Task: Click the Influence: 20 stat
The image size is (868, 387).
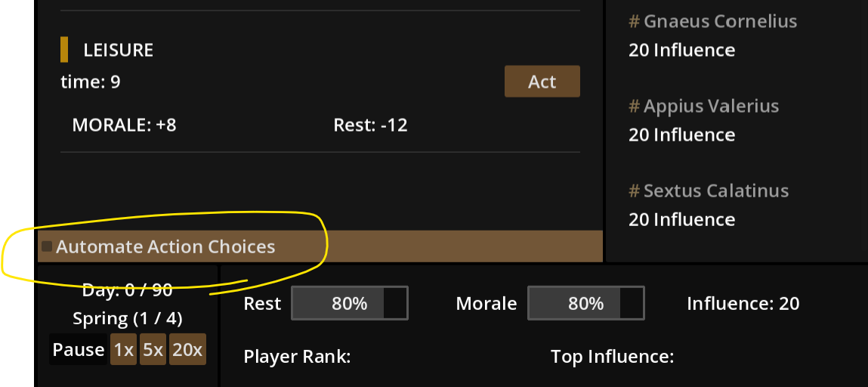Action: click(743, 303)
